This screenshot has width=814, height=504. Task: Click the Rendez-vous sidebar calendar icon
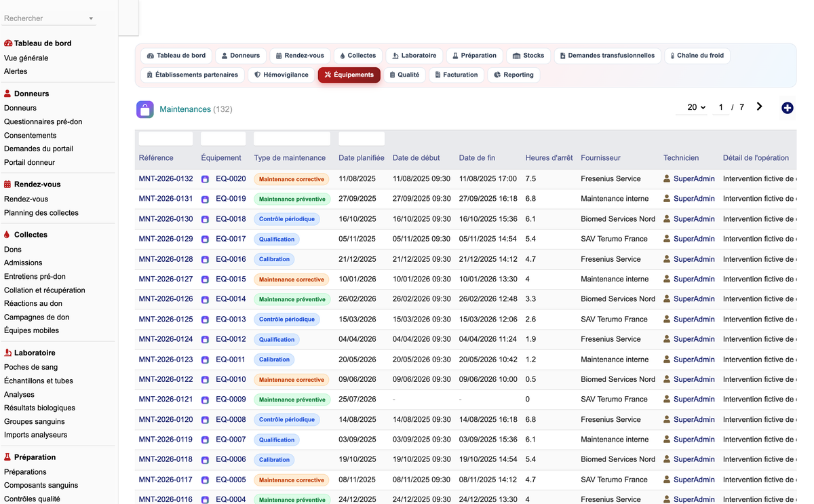coord(7,185)
